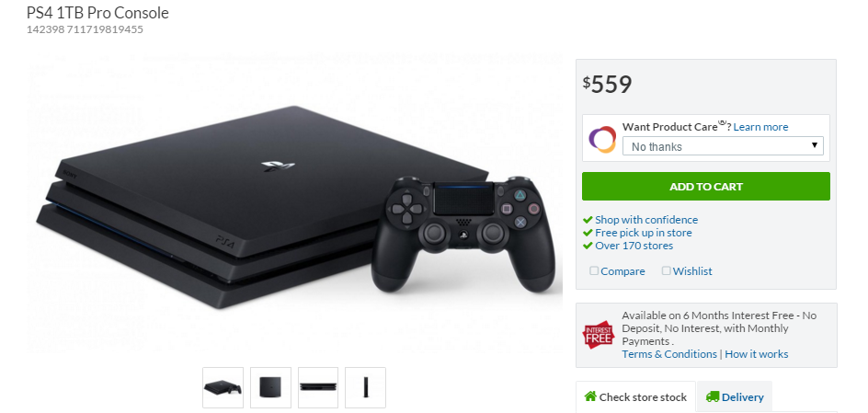The height and width of the screenshot is (413, 868).
Task: Click the green delivery truck icon
Action: click(713, 397)
